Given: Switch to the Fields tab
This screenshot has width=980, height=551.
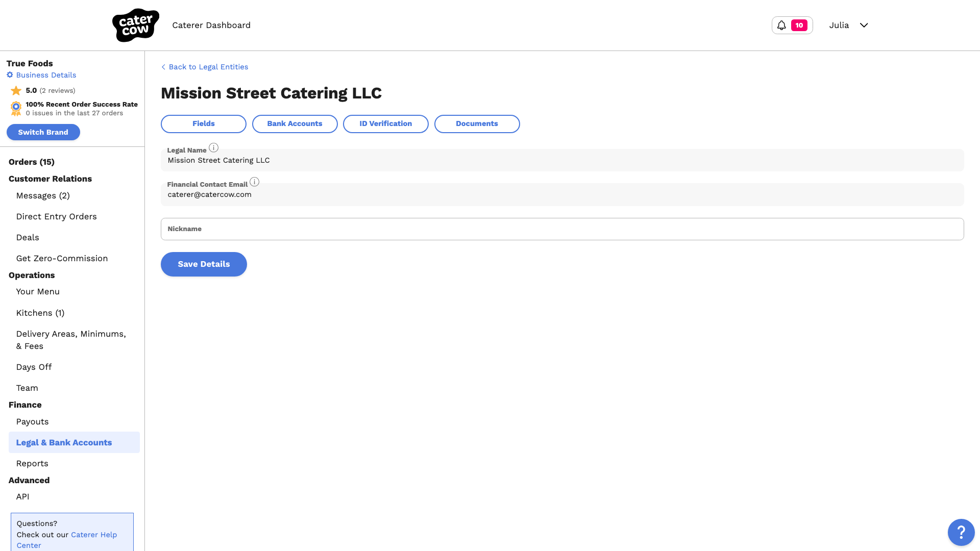Looking at the screenshot, I should 204,124.
